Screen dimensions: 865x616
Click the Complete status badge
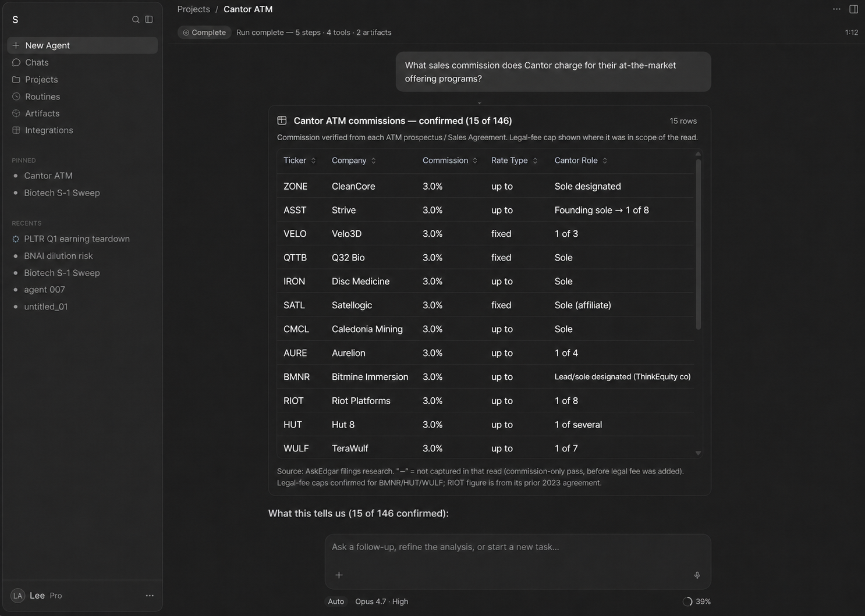[x=204, y=33]
